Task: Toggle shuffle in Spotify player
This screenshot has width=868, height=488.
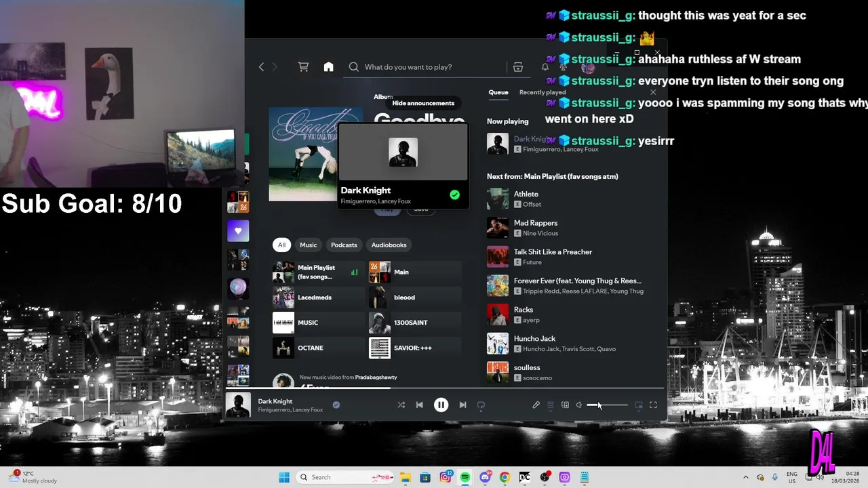Action: tap(401, 405)
